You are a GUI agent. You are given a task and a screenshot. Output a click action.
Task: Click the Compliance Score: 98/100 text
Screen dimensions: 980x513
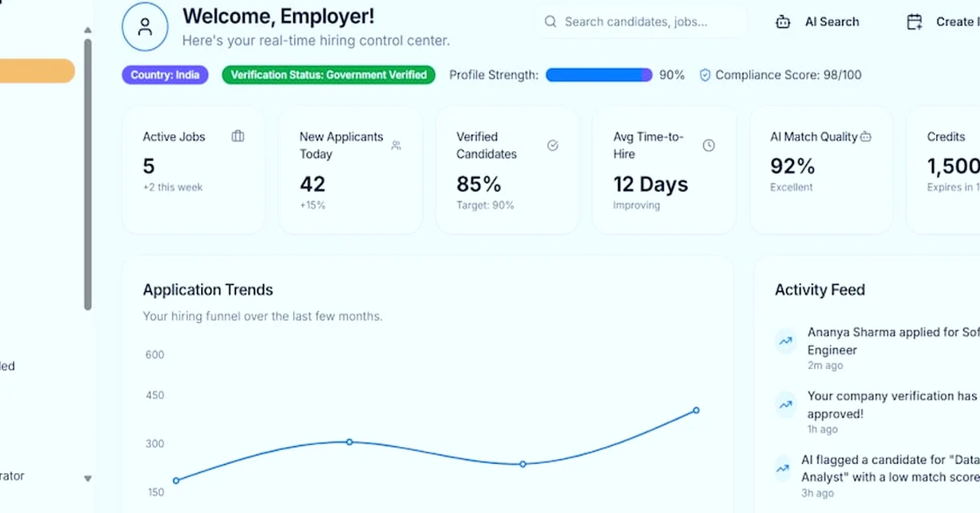pyautogui.click(x=788, y=75)
